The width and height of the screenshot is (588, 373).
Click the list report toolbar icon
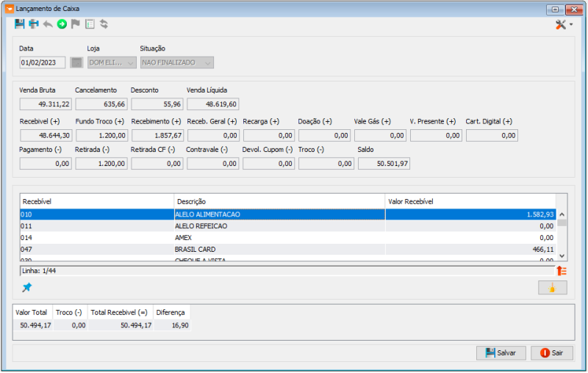point(90,24)
